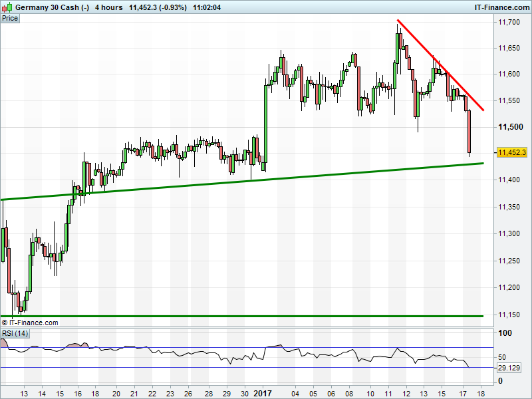Click the 11,350 price axis label
532x399 pixels.
(509, 207)
